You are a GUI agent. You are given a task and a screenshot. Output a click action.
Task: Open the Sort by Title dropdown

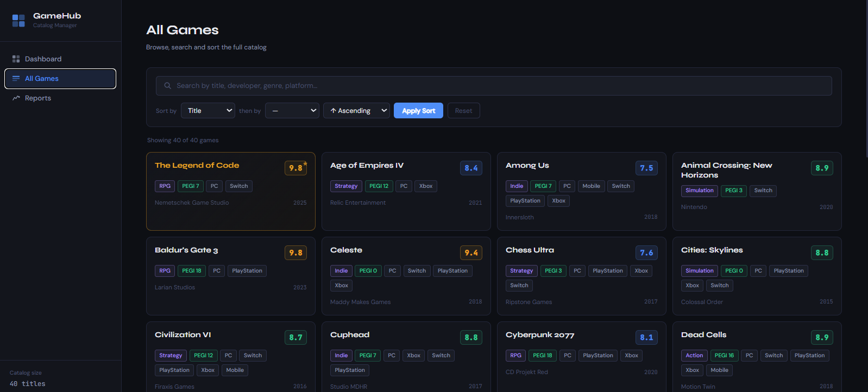(x=208, y=111)
